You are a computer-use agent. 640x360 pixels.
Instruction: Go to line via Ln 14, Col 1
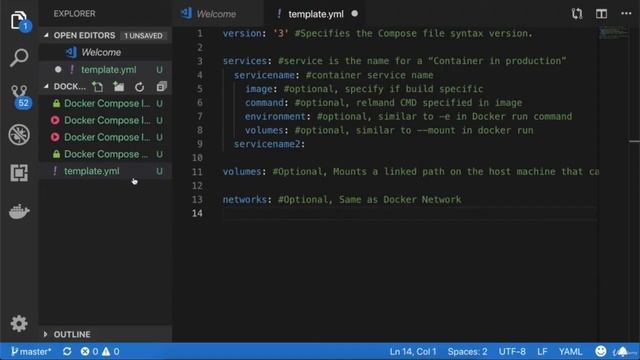(413, 351)
